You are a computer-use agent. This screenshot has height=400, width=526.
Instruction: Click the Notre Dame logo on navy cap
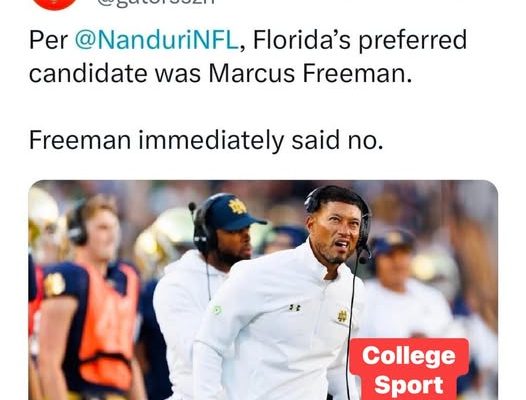pos(237,206)
